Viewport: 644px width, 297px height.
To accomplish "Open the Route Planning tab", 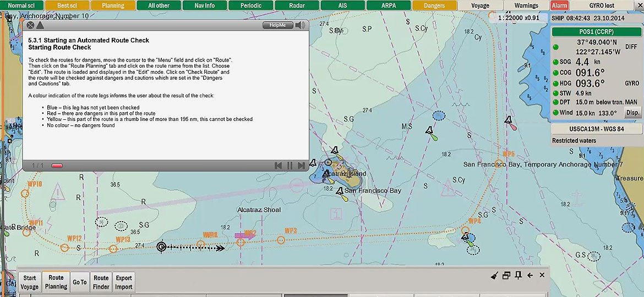I will pyautogui.click(x=56, y=282).
